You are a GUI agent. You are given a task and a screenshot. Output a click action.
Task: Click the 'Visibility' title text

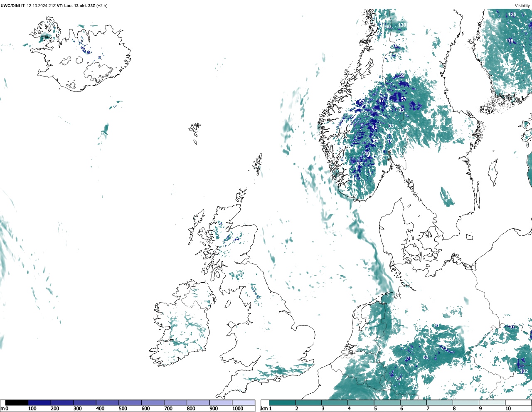pos(522,5)
